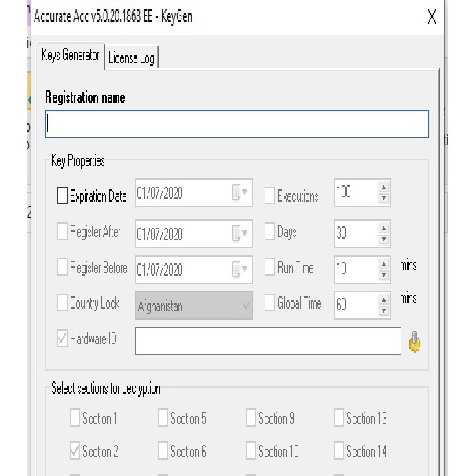Open the Register After calendar picker
476x476 pixels.
pyautogui.click(x=240, y=233)
